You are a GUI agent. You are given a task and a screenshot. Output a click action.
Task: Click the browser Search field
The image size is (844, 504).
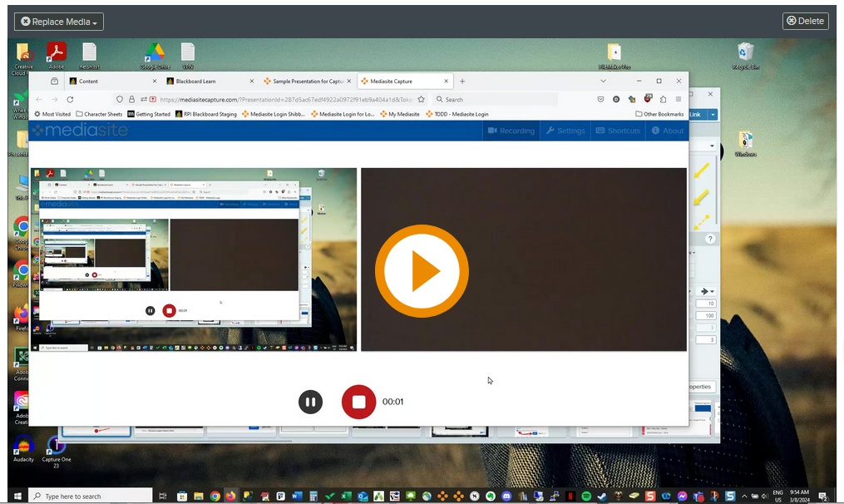496,100
